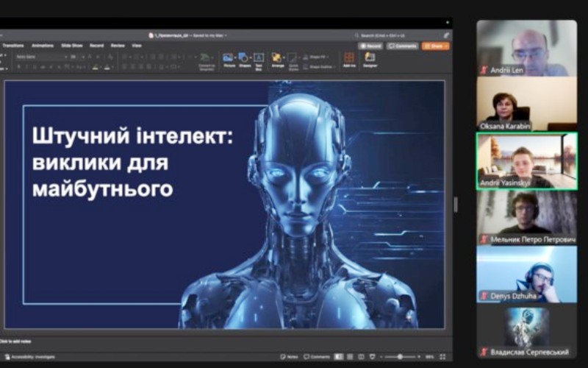This screenshot has height=368, width=588.
Task: Insert a Text Box
Action: click(x=259, y=59)
